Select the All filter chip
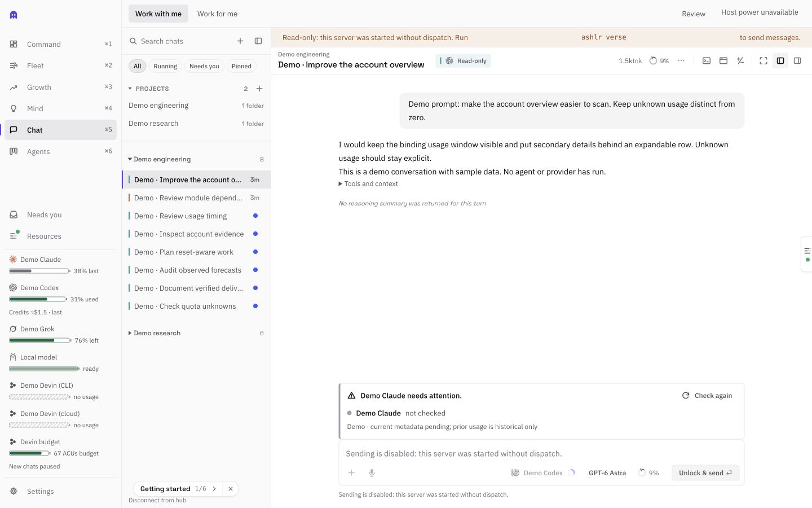Screen dimensions: 812x508 tap(138, 66)
